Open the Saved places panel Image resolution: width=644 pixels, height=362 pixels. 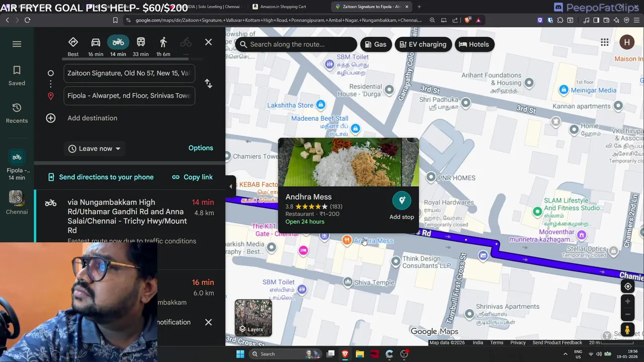pos(17,75)
